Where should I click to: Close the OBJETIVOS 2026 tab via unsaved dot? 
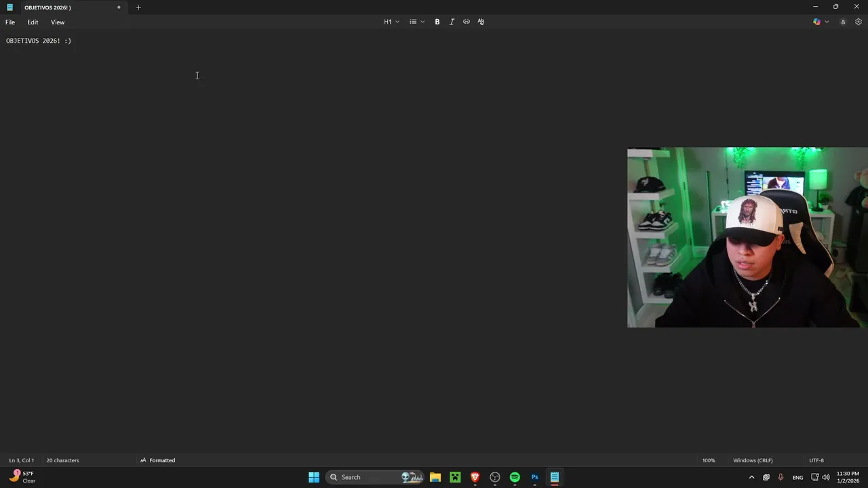pyautogui.click(x=119, y=7)
